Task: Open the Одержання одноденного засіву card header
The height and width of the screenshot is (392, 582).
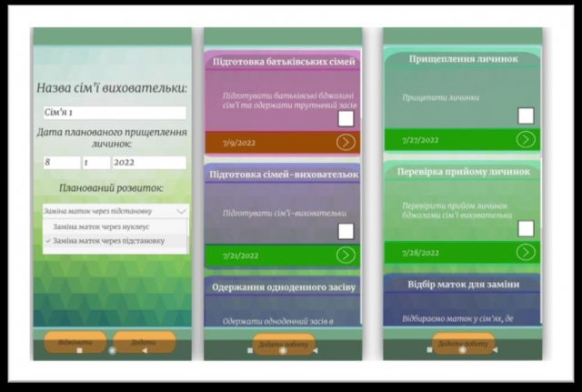Action: (283, 287)
